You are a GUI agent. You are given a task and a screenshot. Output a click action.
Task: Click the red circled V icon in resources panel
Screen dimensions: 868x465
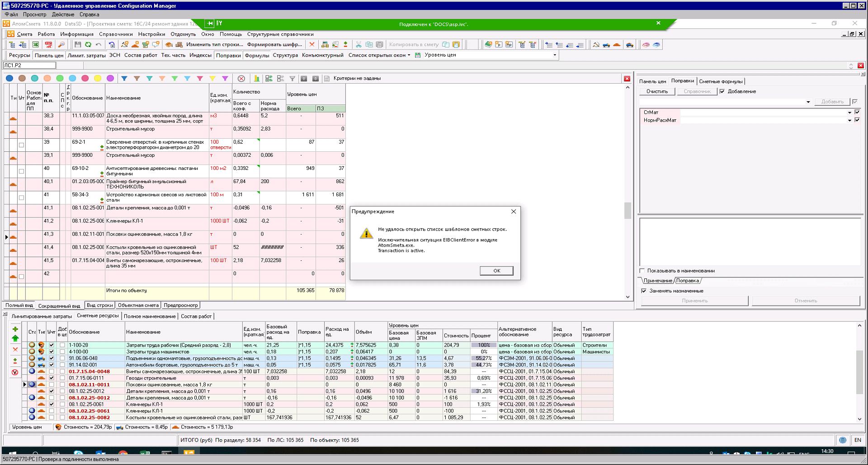pos(15,372)
